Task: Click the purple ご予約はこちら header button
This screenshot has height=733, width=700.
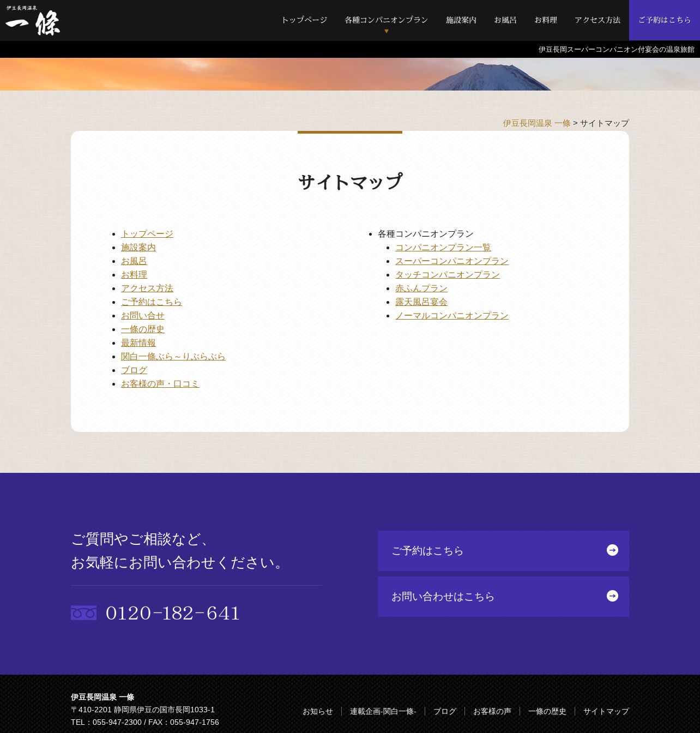Action: pos(665,20)
